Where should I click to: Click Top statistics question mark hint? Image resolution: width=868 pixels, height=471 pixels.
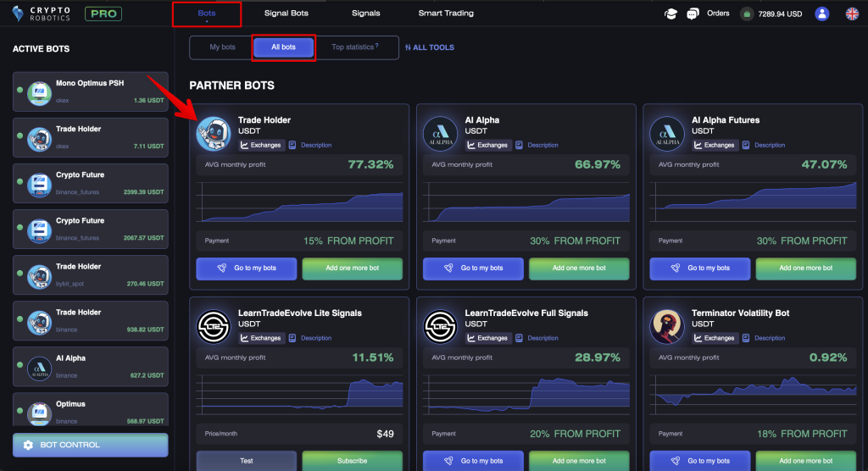point(377,46)
